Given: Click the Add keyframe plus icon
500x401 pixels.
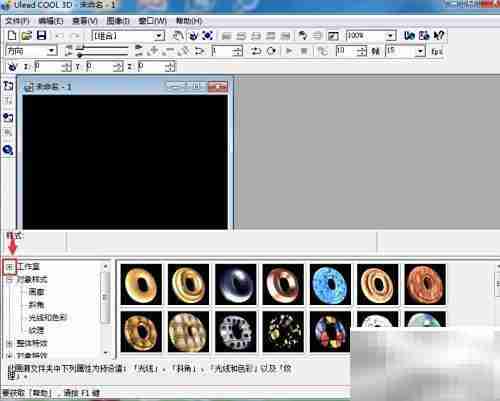Looking at the screenshot, I should pos(154,51).
